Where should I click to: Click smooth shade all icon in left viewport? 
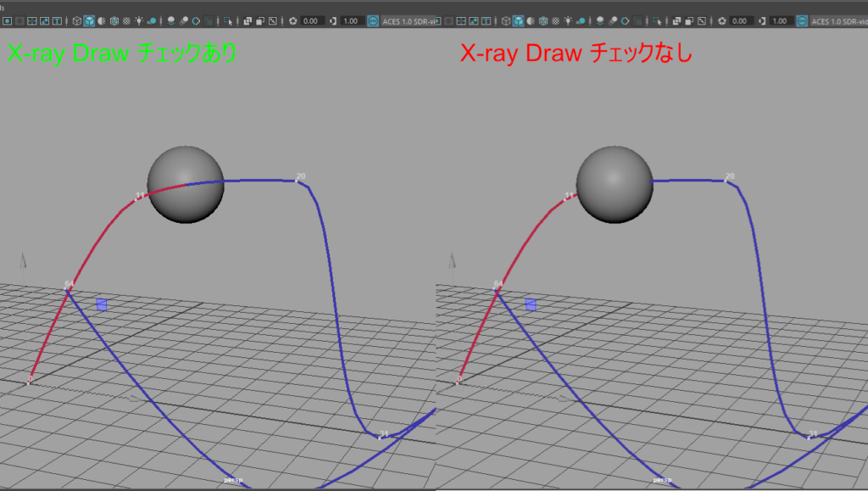89,20
